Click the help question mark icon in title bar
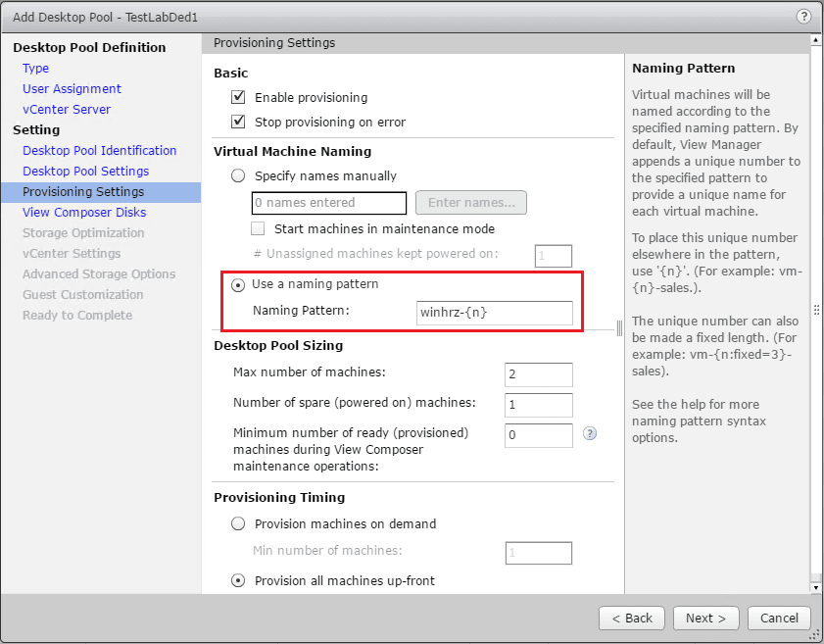 pyautogui.click(x=803, y=17)
